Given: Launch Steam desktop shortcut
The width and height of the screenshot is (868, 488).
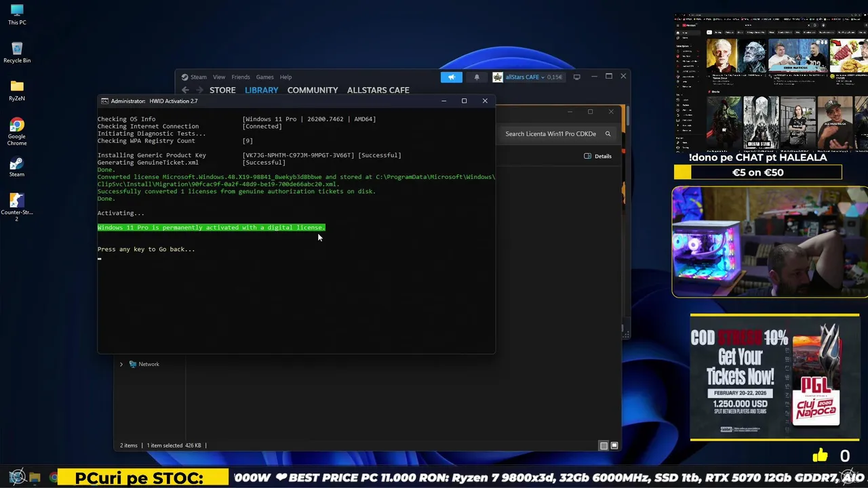Looking at the screenshot, I should pyautogui.click(x=17, y=167).
